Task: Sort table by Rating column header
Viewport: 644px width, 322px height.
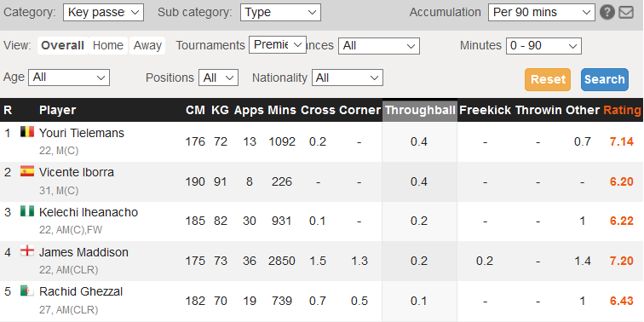Action: pos(622,110)
